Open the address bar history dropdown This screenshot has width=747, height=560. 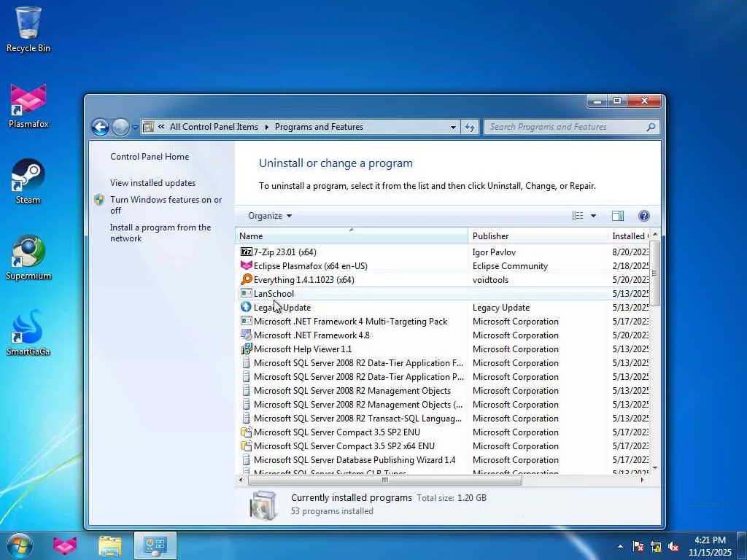(453, 127)
